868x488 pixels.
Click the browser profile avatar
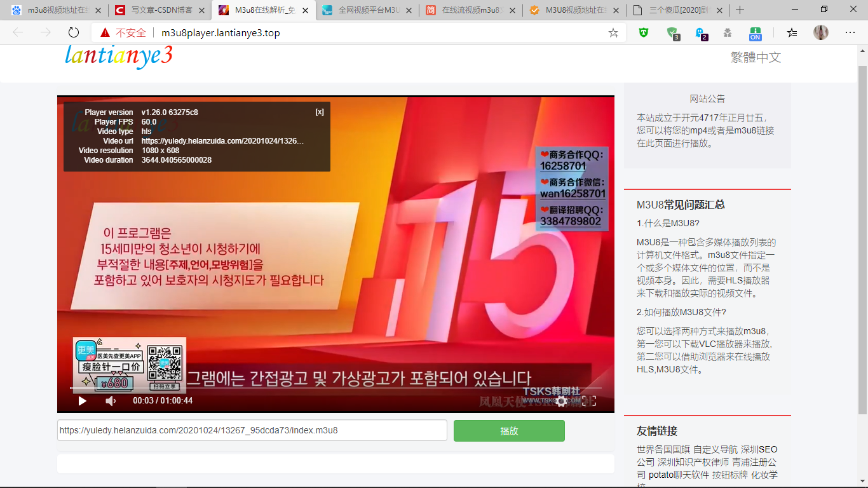pyautogui.click(x=820, y=33)
